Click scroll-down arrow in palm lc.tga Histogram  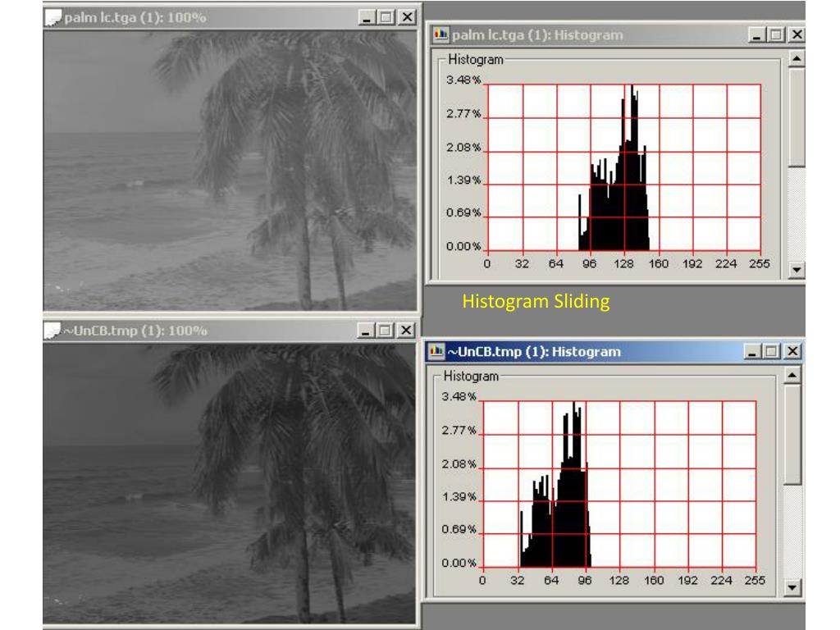[x=797, y=270]
